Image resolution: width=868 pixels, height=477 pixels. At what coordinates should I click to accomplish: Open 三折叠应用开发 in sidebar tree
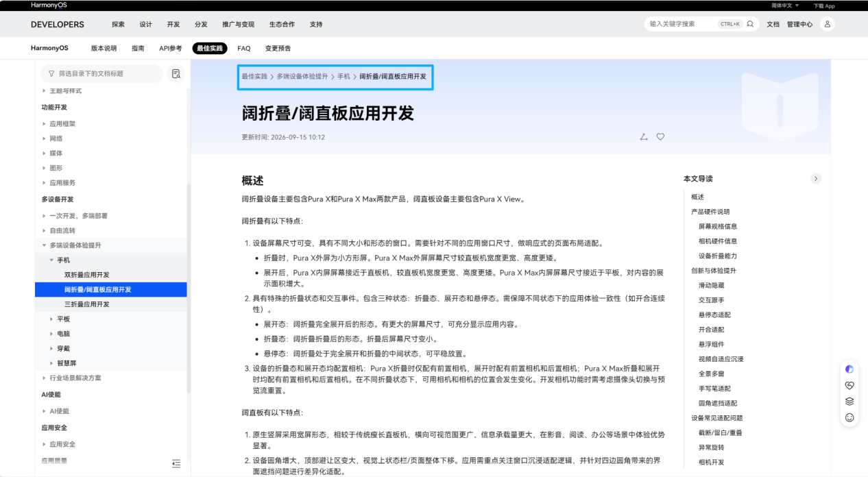[x=87, y=304]
